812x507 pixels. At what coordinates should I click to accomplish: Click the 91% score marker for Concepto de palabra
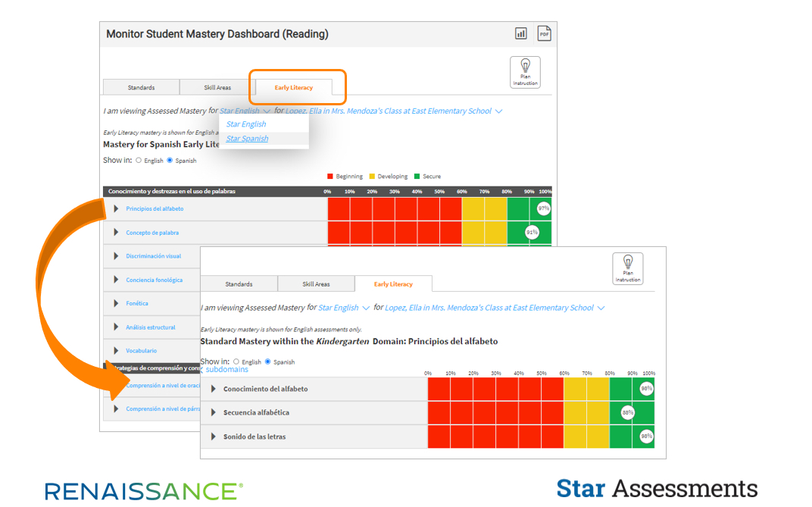click(532, 233)
